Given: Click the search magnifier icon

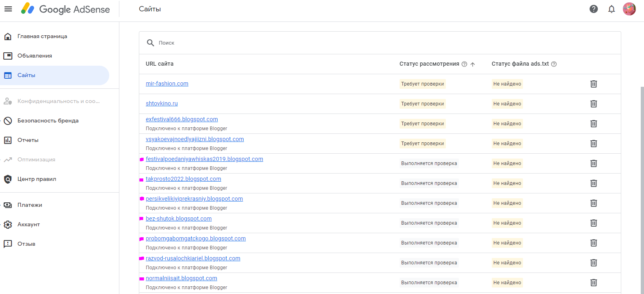Looking at the screenshot, I should pyautogui.click(x=150, y=43).
